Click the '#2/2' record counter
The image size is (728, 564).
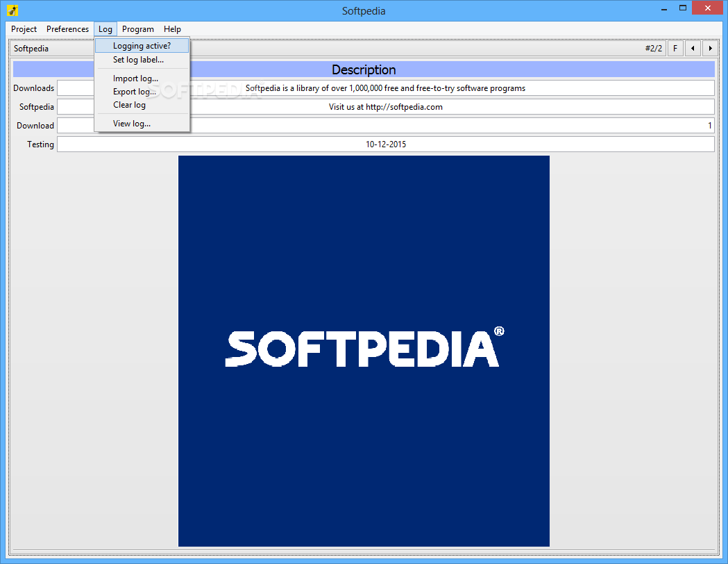click(653, 49)
